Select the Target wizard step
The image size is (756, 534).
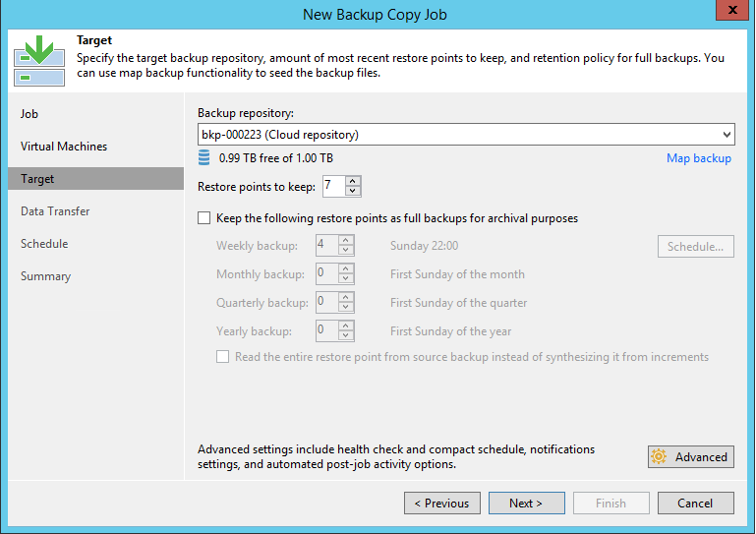coord(96,178)
